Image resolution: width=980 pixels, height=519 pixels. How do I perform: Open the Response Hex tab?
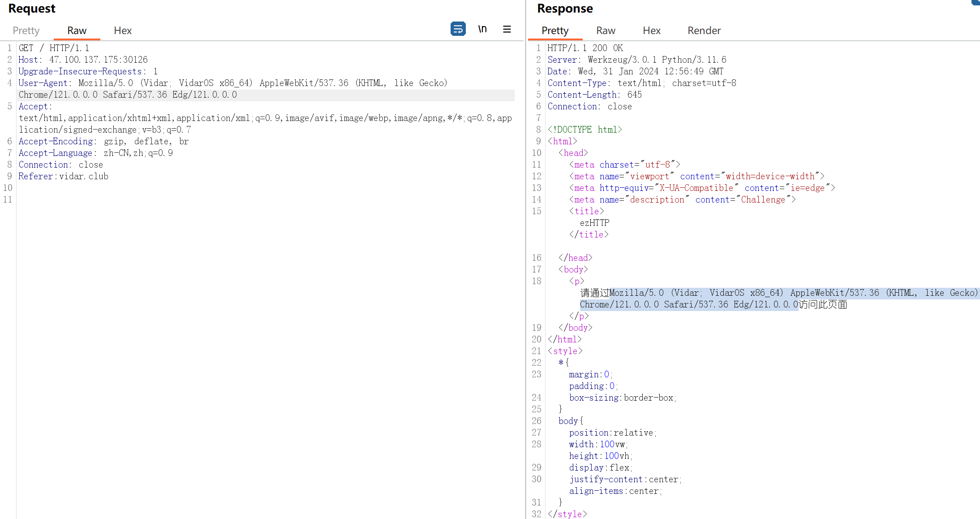coord(651,30)
